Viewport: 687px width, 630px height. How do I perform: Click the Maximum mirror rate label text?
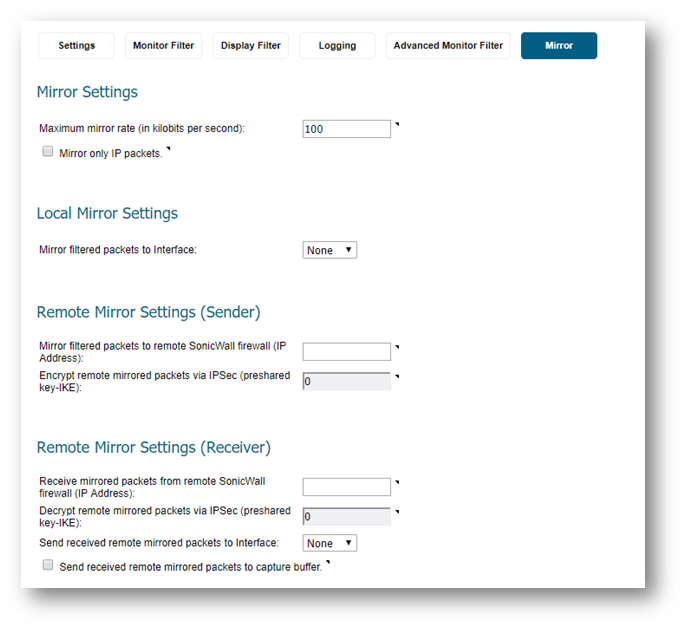click(x=142, y=128)
